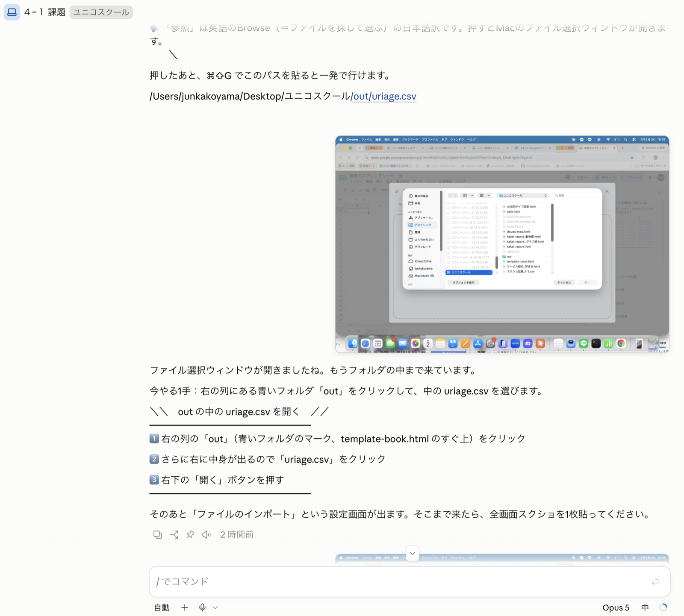Open the 自動 mode selector
684x616 pixels.
(x=162, y=607)
